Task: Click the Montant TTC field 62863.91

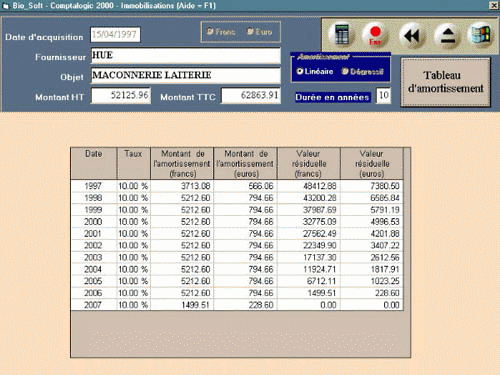Action: 251,96
